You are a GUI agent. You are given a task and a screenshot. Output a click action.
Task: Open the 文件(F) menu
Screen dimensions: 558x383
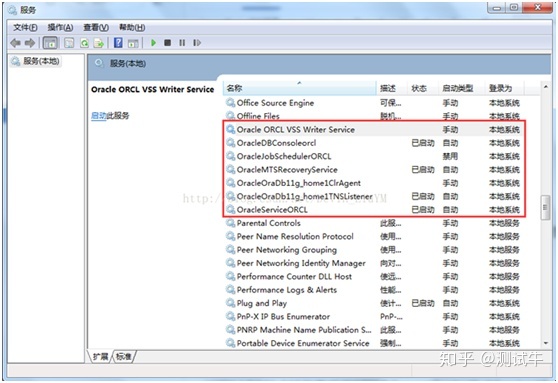pos(25,27)
